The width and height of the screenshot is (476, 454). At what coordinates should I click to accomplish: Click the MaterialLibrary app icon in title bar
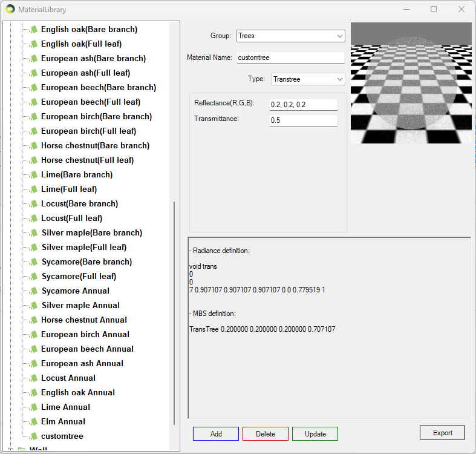click(x=10, y=9)
